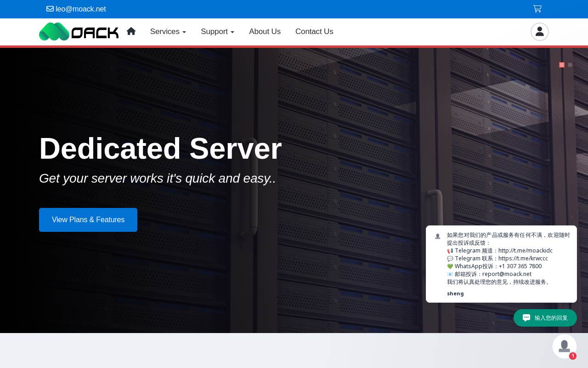Dismiss the chat message popup
This screenshot has height=368, width=588.
[x=572, y=217]
